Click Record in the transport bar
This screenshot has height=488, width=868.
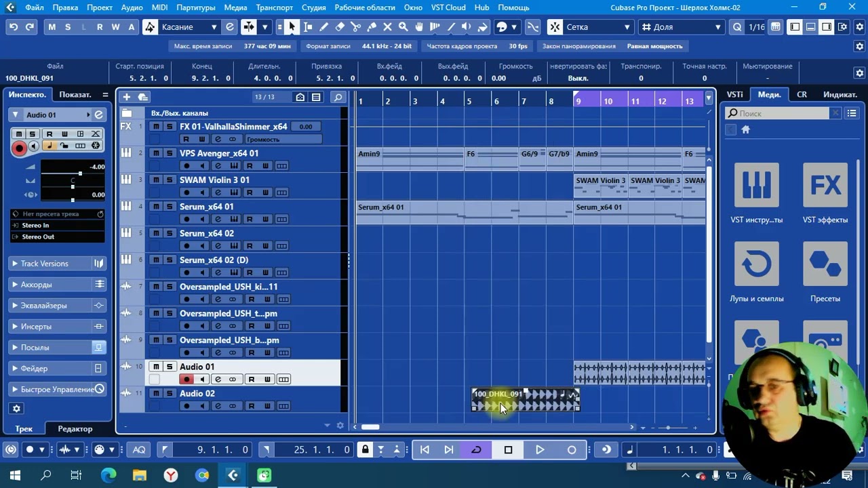(572, 449)
